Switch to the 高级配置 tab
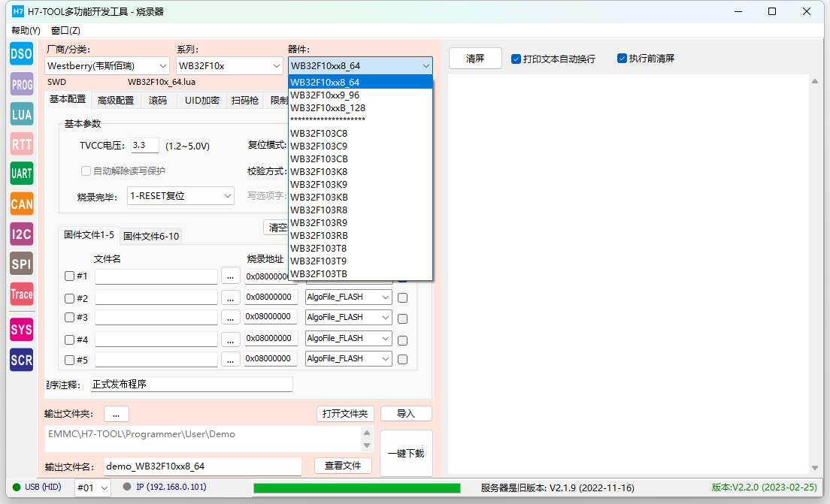The width and height of the screenshot is (830, 504). tap(115, 100)
